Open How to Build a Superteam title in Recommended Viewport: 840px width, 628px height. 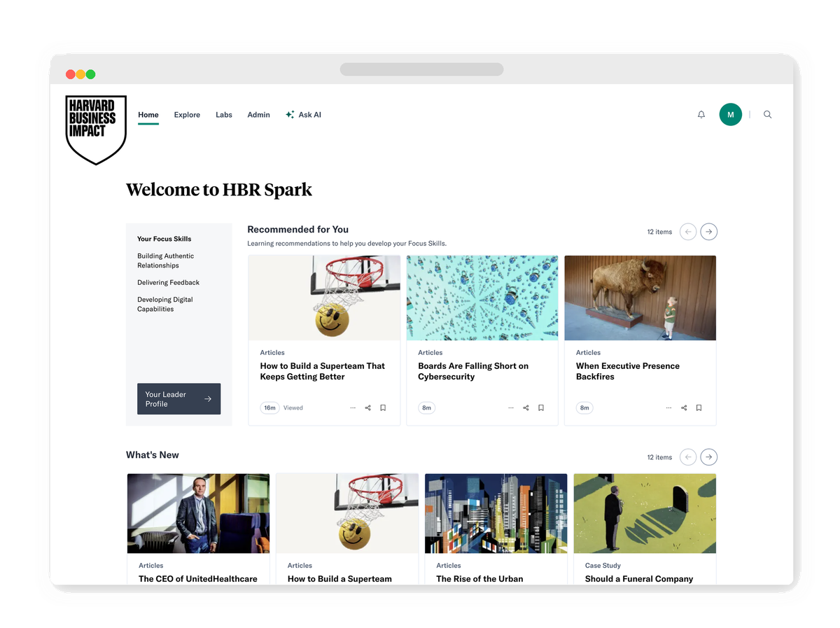tap(323, 371)
